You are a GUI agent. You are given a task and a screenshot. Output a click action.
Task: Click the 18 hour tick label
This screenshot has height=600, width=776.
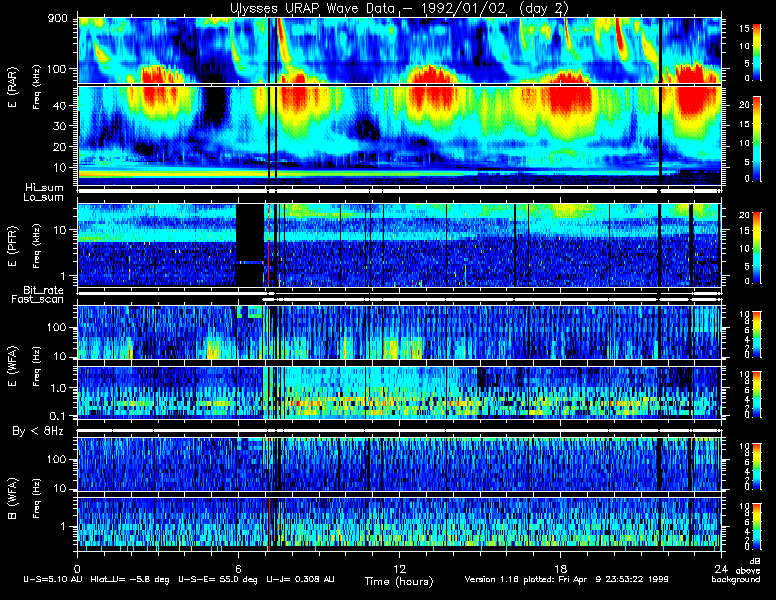tap(560, 568)
